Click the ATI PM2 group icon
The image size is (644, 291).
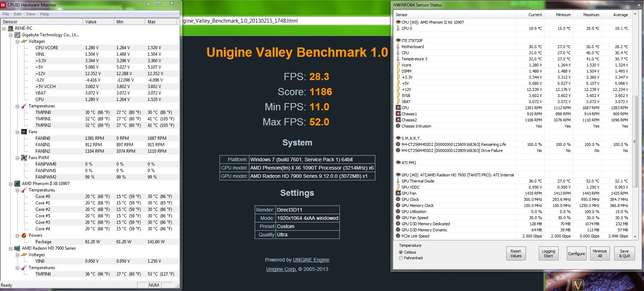pyautogui.click(x=398, y=163)
